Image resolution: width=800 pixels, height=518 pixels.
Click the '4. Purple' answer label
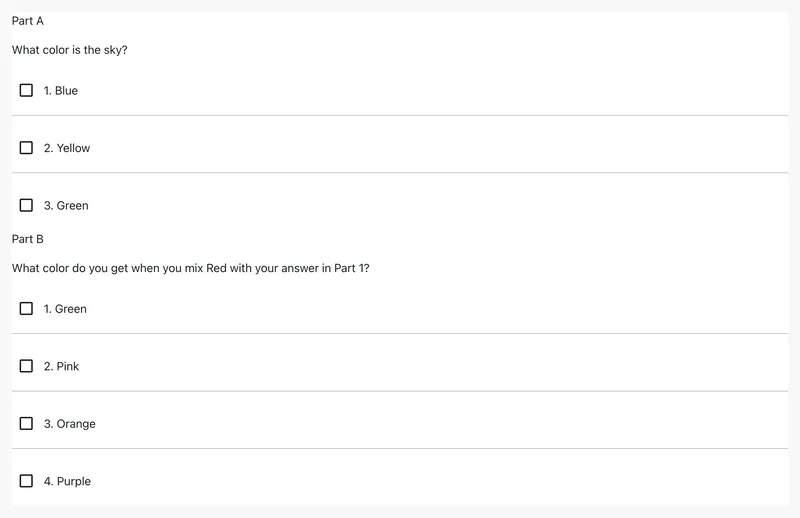pos(67,481)
